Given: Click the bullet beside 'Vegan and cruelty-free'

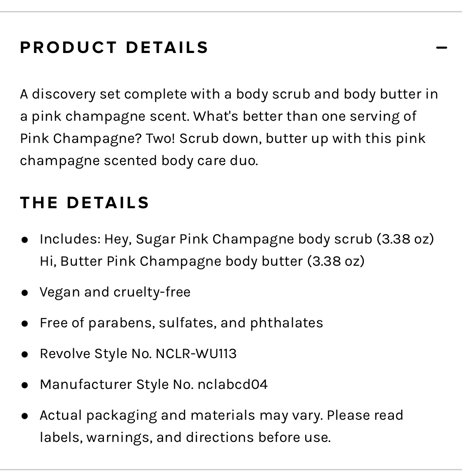Looking at the screenshot, I should click(25, 293).
